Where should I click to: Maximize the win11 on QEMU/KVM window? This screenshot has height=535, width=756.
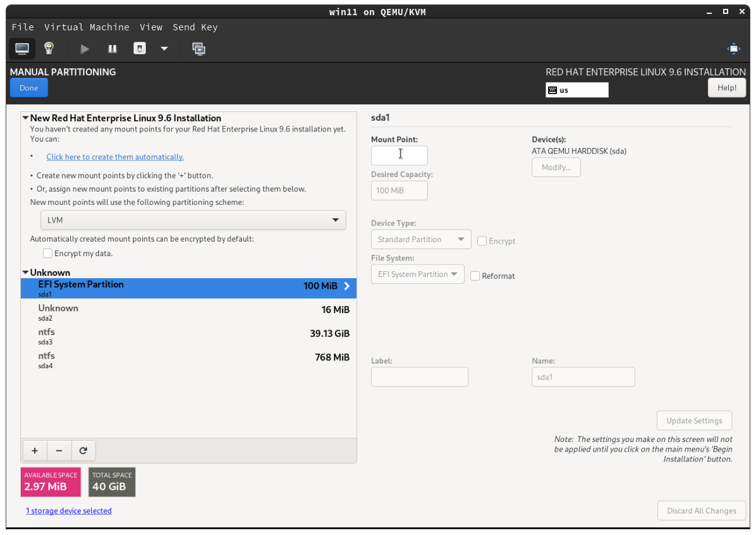[725, 11]
